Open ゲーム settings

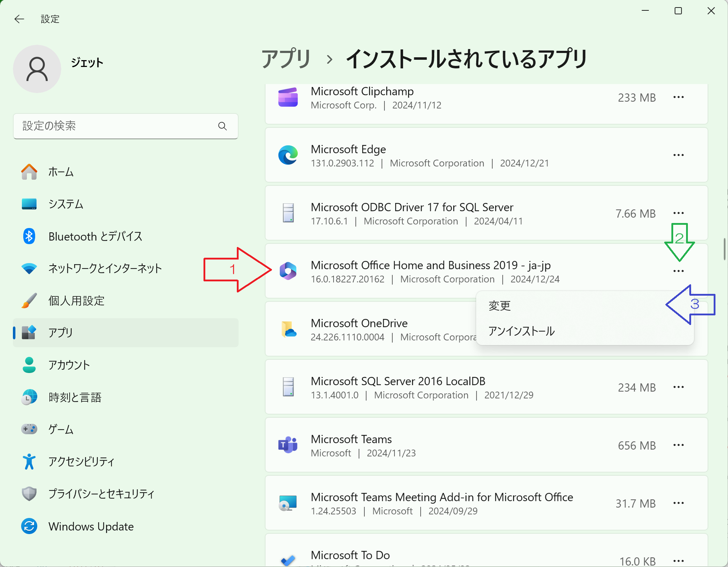(126, 429)
